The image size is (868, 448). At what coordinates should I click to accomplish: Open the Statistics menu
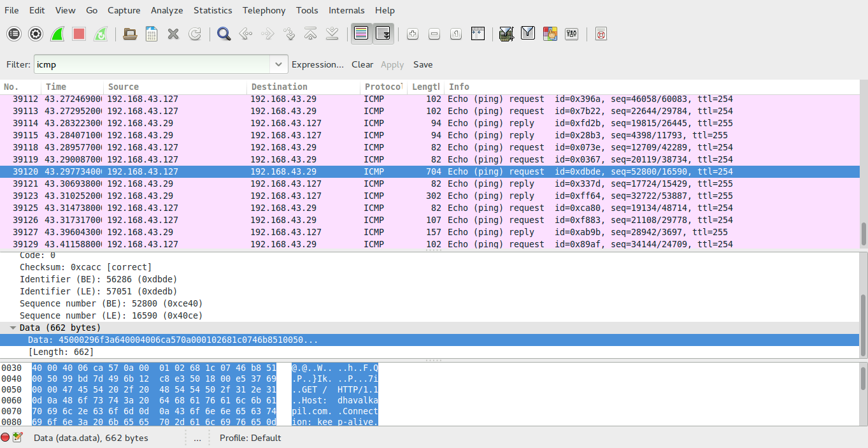213,10
